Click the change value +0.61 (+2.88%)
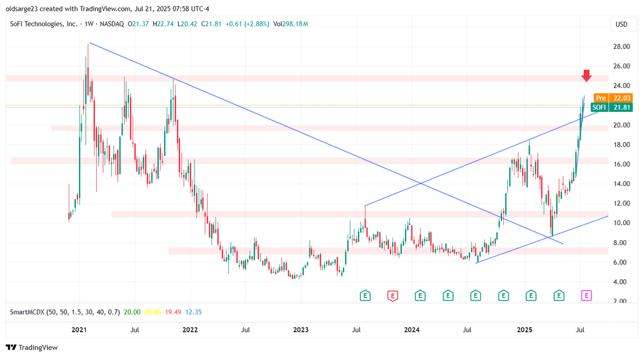The height and width of the screenshot is (357, 644). click(247, 24)
